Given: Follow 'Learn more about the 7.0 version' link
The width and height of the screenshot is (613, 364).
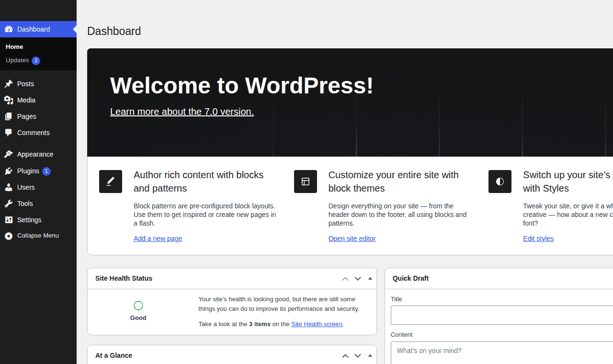Looking at the screenshot, I should tap(182, 112).
